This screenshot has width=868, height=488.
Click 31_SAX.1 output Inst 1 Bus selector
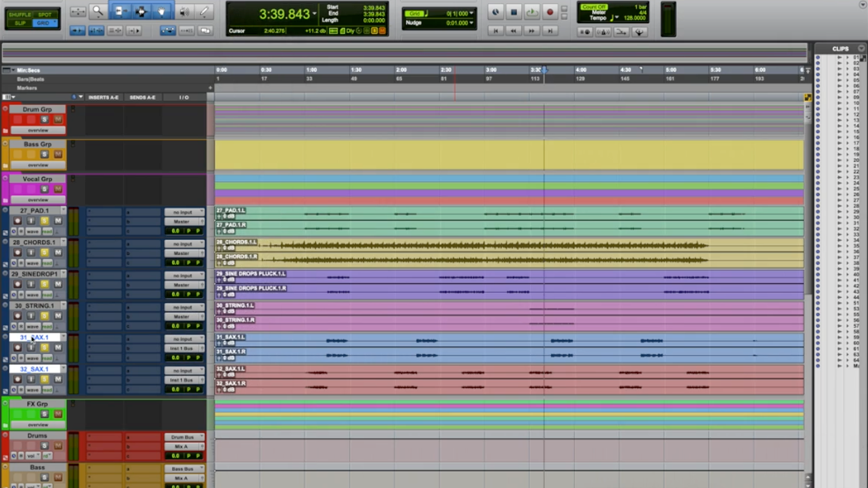click(182, 348)
